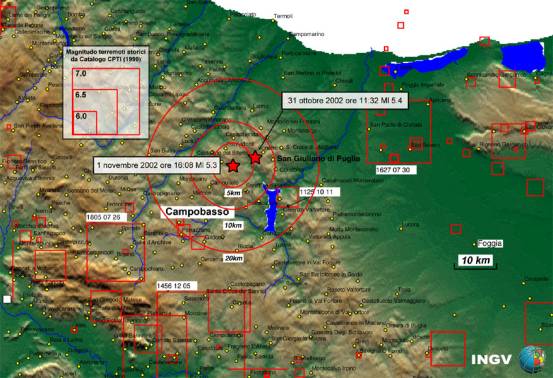The image size is (553, 378).
Task: Click the 1125 10 11 earthquake label
Action: click(320, 192)
